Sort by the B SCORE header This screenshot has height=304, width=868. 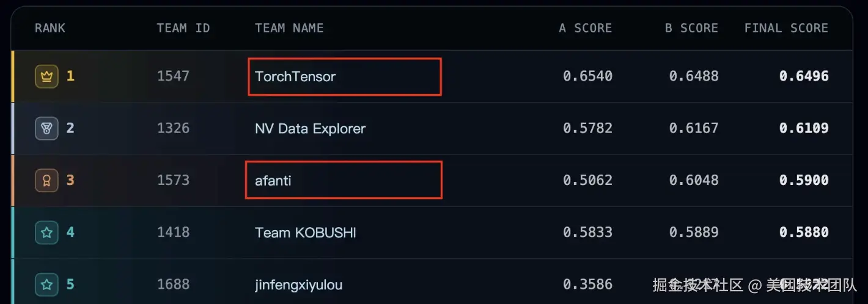pos(692,28)
